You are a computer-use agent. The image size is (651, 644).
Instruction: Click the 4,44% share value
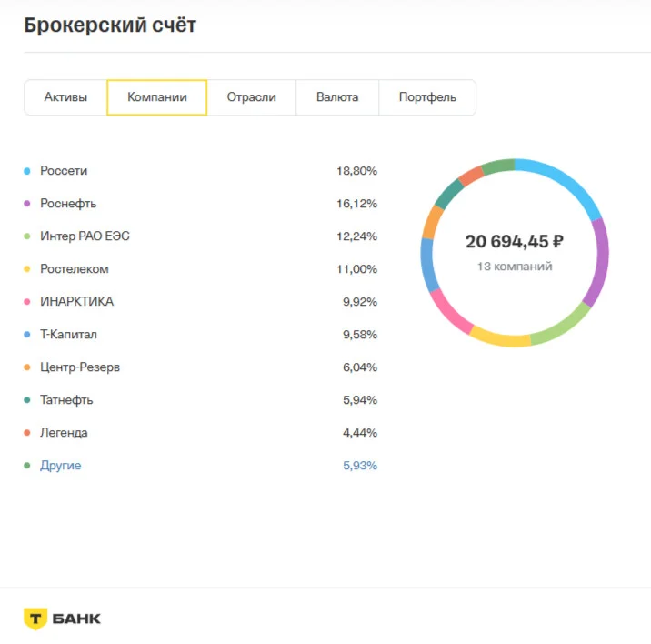tap(360, 433)
